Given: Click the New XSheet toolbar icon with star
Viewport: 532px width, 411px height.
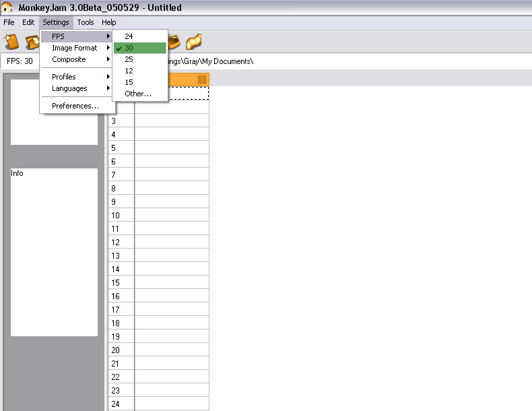Looking at the screenshot, I should pyautogui.click(x=11, y=42).
